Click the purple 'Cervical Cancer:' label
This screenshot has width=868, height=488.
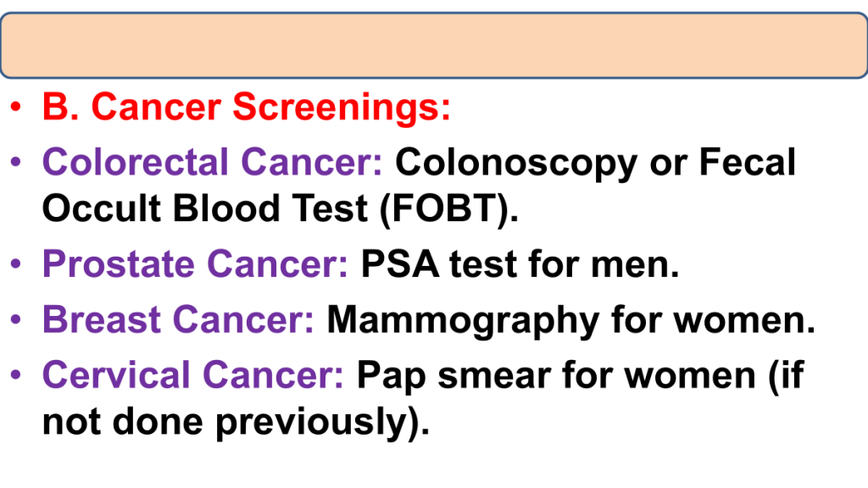(193, 374)
